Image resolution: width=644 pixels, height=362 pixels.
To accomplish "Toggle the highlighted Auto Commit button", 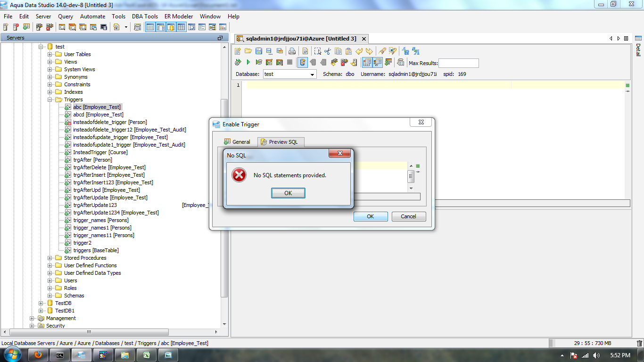I will pos(303,62).
